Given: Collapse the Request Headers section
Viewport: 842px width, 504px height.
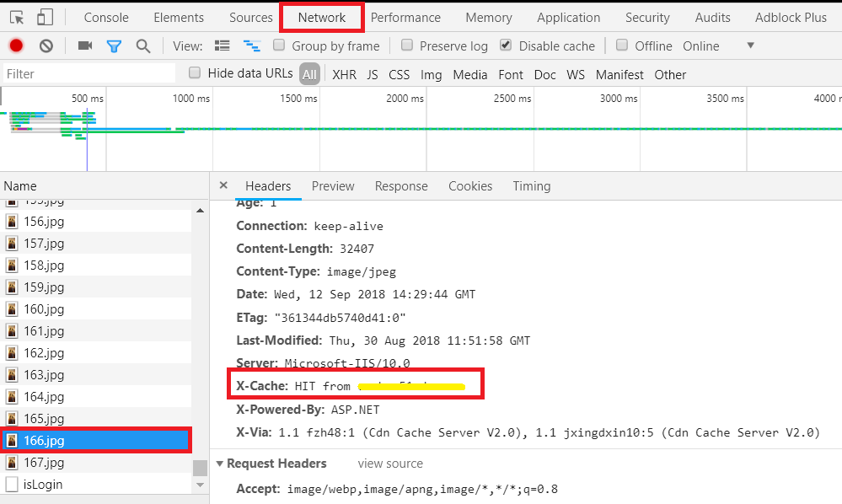Looking at the screenshot, I should point(221,464).
